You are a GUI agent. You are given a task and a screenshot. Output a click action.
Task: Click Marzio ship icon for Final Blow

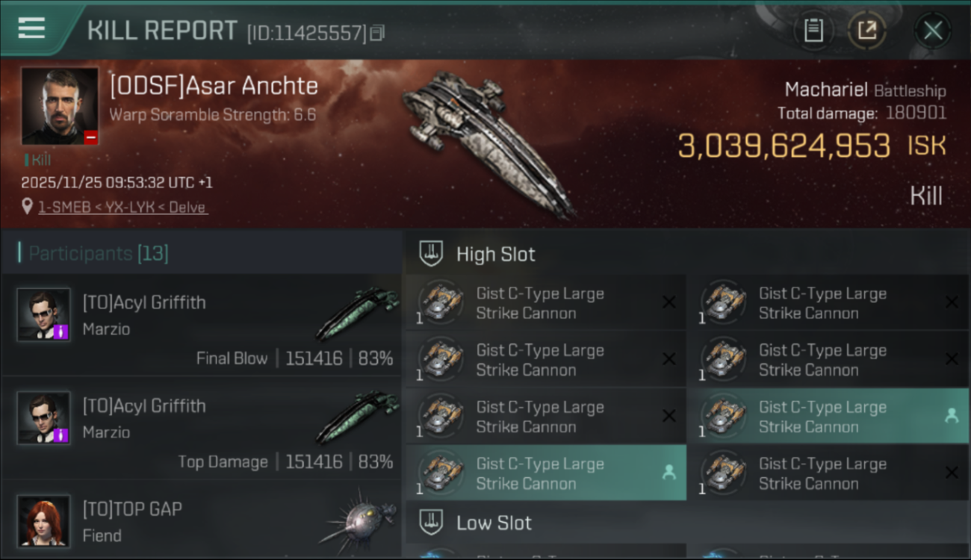tap(357, 315)
